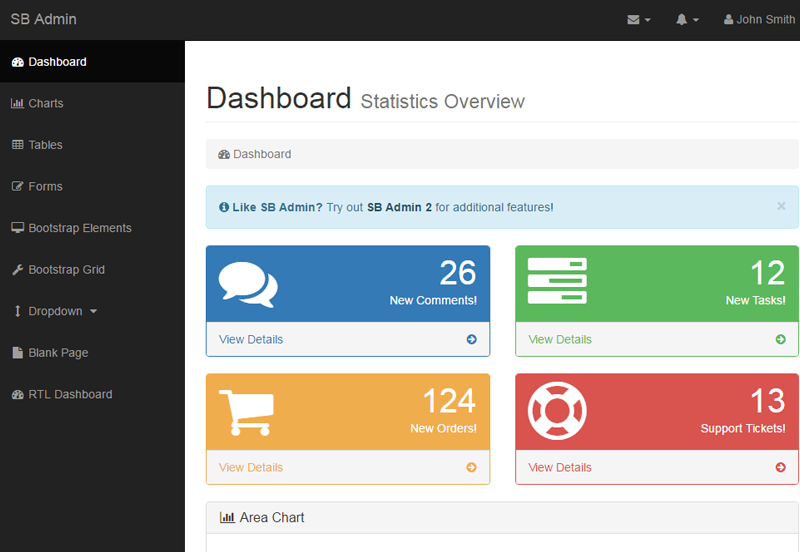Click the Area Chart panel title
800x552 pixels.
pos(272,517)
